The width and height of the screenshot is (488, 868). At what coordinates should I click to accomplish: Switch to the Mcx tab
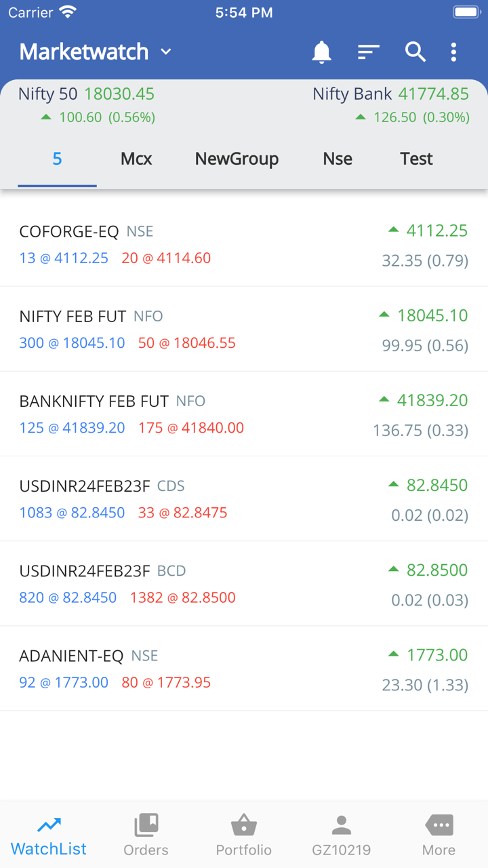click(136, 159)
